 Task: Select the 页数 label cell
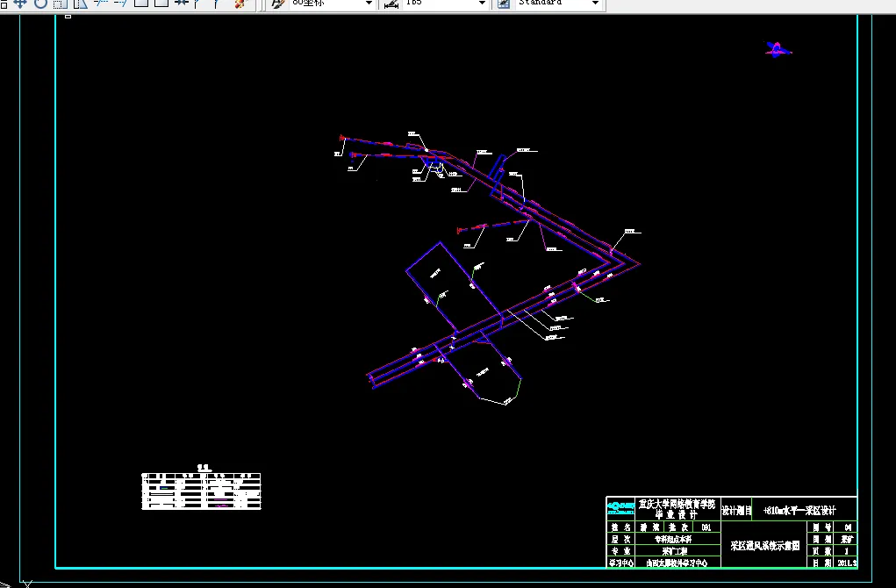(x=821, y=551)
